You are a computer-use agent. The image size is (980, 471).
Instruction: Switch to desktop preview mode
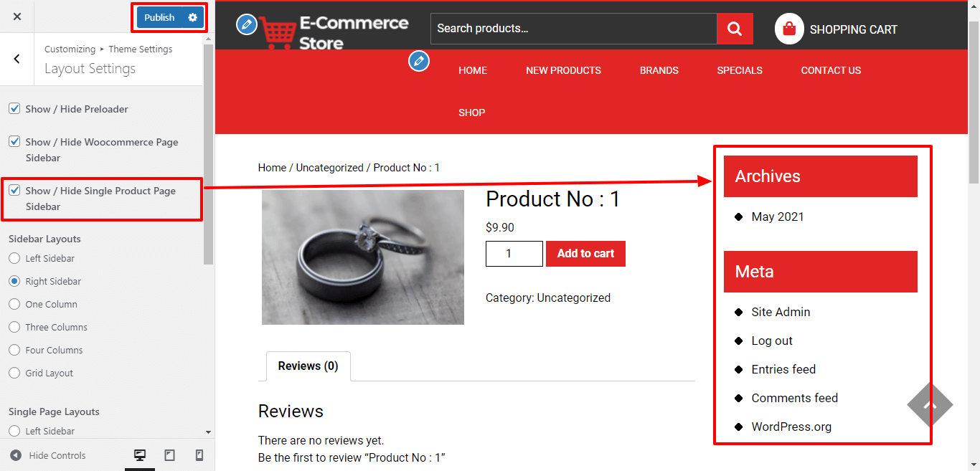[140, 455]
